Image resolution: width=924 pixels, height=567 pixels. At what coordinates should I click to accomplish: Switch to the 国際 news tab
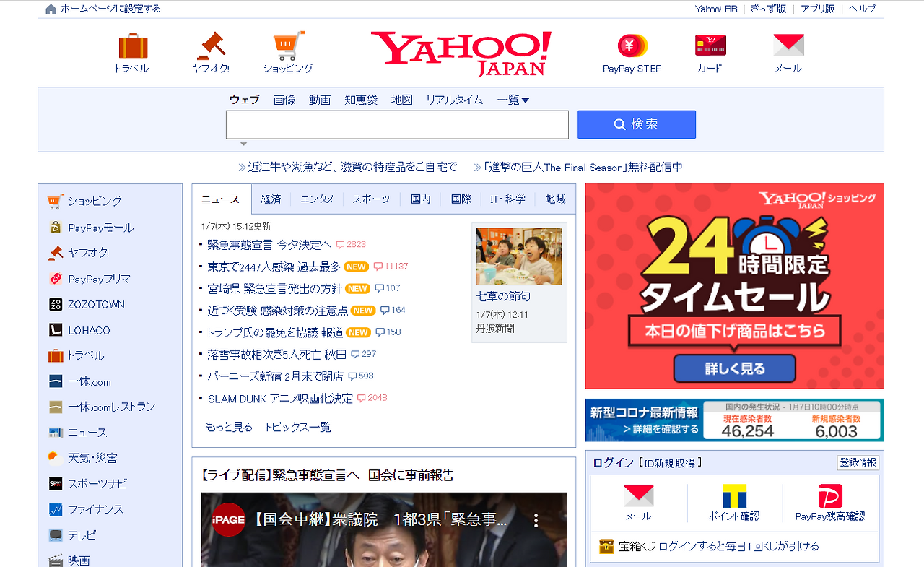[x=461, y=199]
